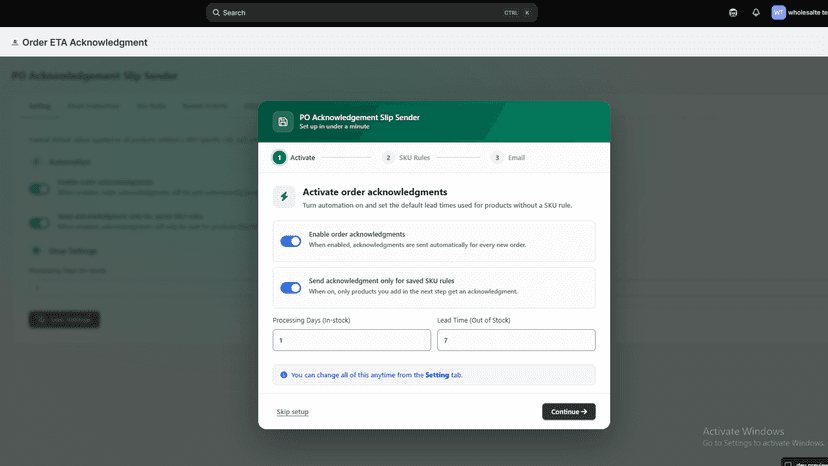Click the Search bar
Viewport: 828px width, 466px height.
[372, 13]
